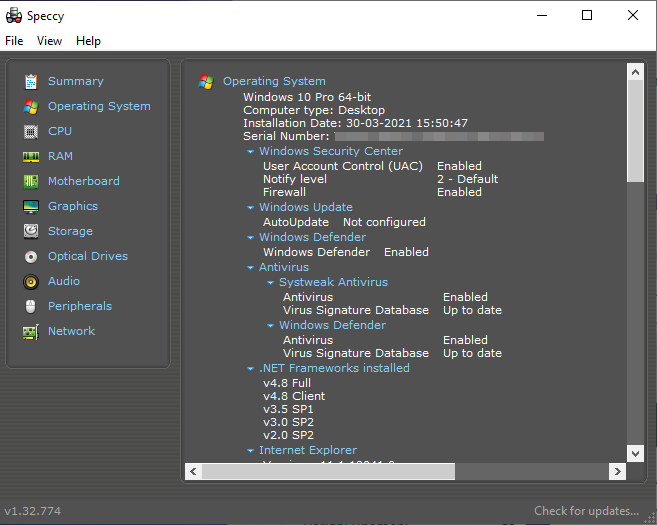The width and height of the screenshot is (657, 525).
Task: Show Motherboard details
Action: coord(84,181)
